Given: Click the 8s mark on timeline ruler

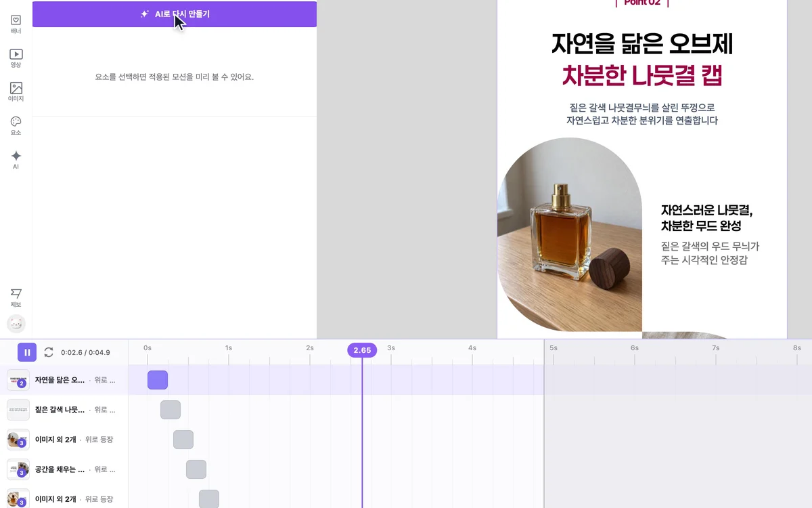Looking at the screenshot, I should pos(797,347).
